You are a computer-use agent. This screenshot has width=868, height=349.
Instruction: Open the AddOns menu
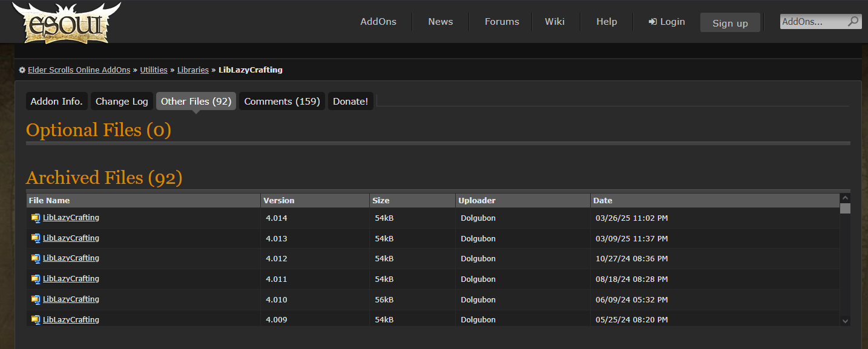(x=378, y=22)
